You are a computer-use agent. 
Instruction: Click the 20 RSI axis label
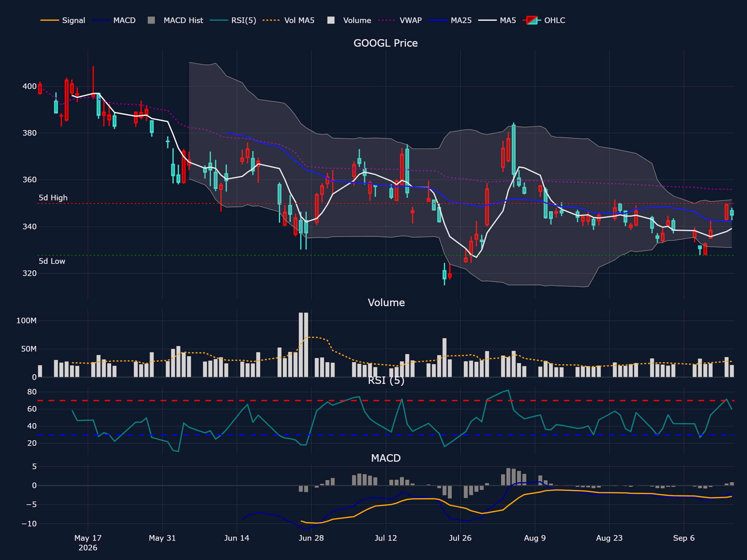pyautogui.click(x=32, y=443)
